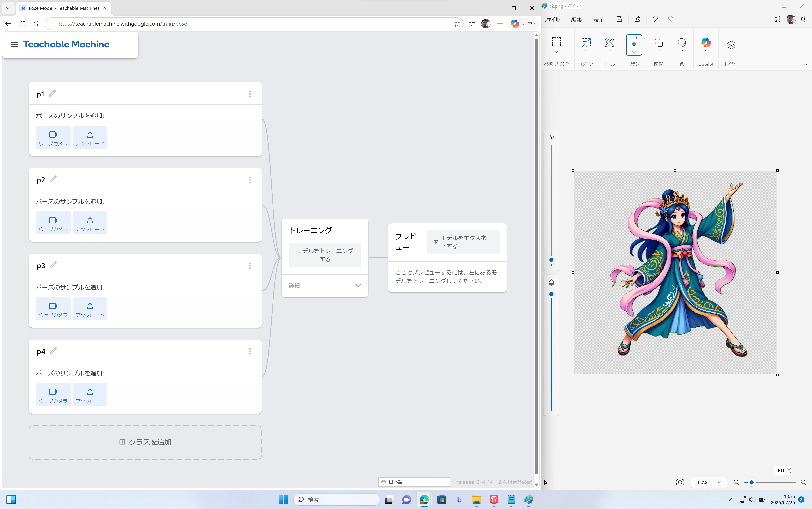
Task: Click Upload button for class p2
Action: coord(90,223)
